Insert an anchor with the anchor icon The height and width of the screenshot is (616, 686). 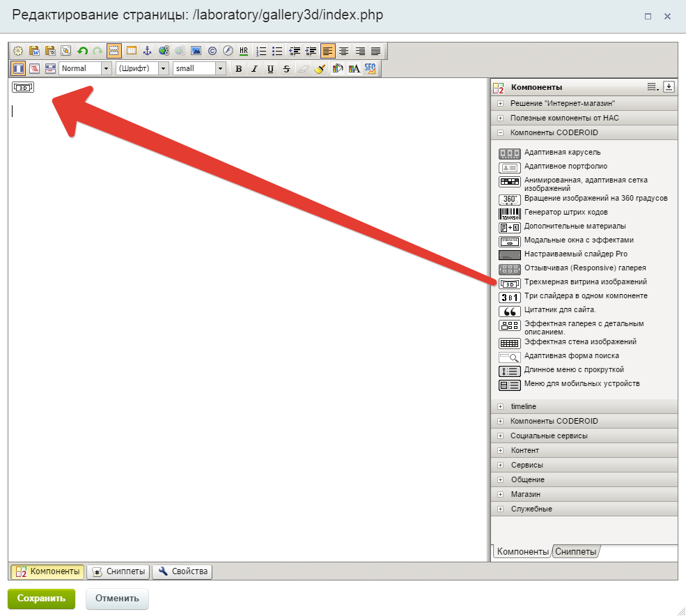tap(147, 51)
